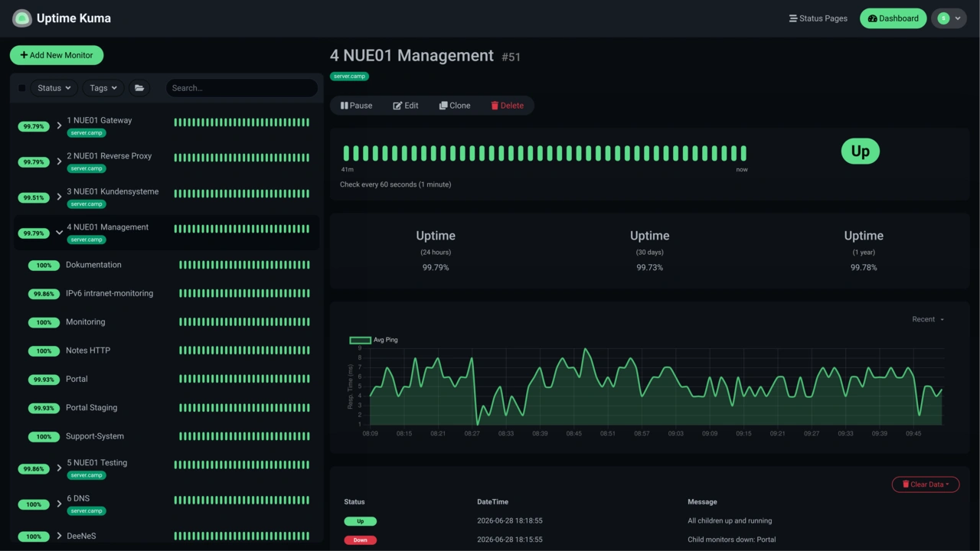
Task: Open the Recent chart range dropdown
Action: [x=928, y=319]
